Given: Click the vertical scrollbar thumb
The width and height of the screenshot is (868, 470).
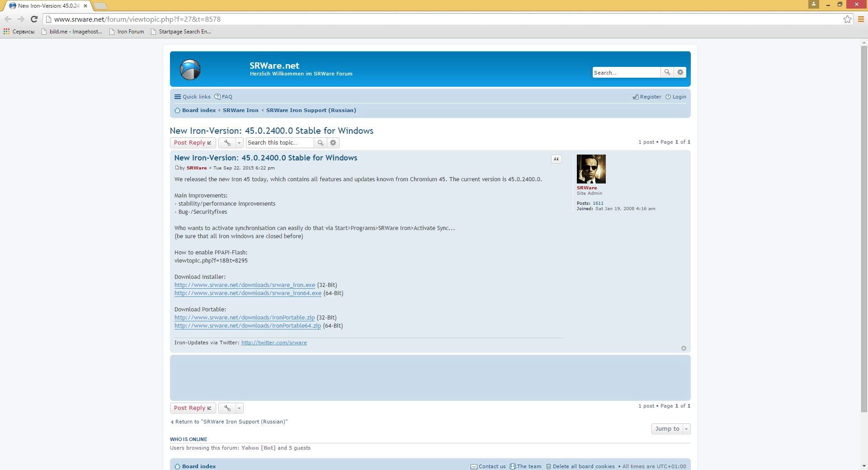Looking at the screenshot, I should [864, 228].
